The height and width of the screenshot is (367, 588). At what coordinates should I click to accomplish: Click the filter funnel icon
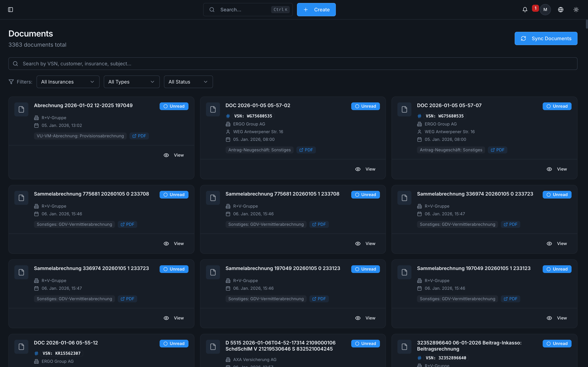pos(11,82)
